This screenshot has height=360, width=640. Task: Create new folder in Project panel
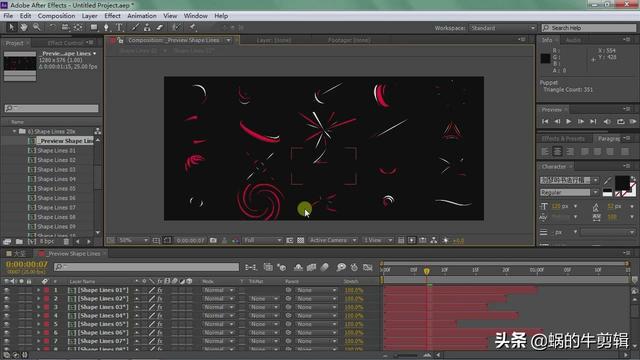19,242
